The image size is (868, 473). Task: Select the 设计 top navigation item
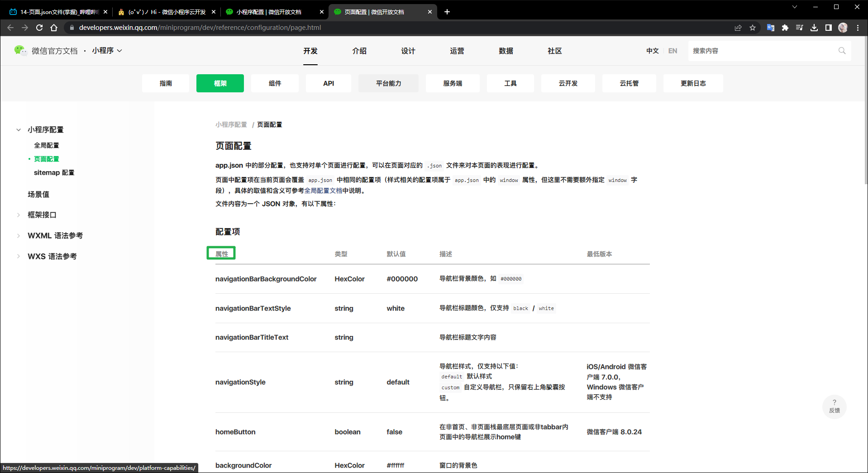pyautogui.click(x=408, y=51)
